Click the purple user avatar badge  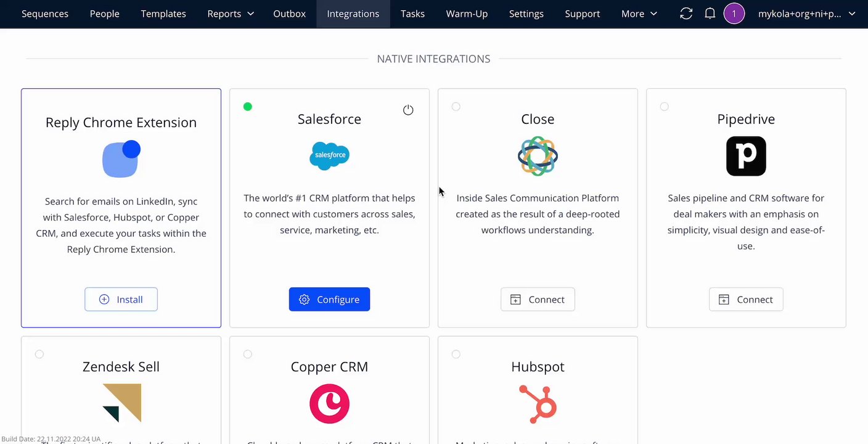tap(734, 14)
